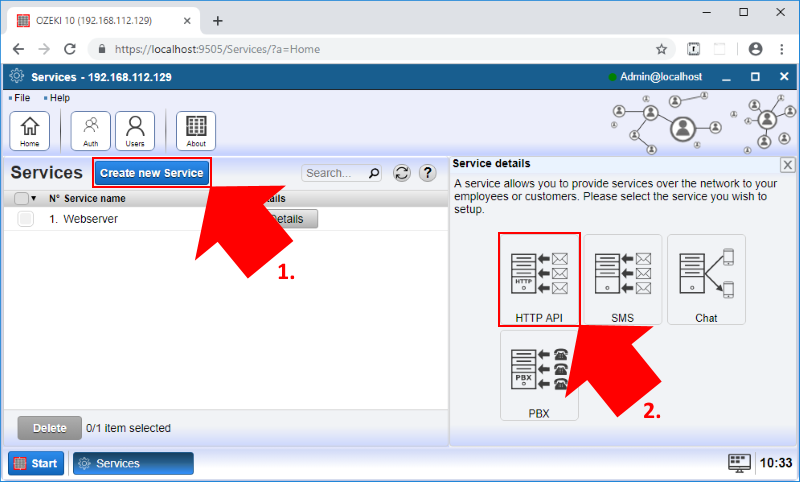800x482 pixels.
Task: Open the Start menu button
Action: click(x=37, y=463)
